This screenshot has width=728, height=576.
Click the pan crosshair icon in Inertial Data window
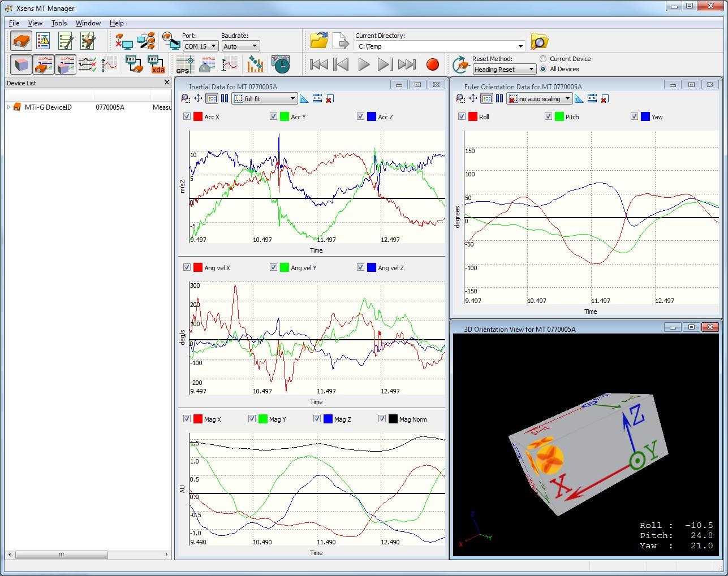click(x=199, y=98)
